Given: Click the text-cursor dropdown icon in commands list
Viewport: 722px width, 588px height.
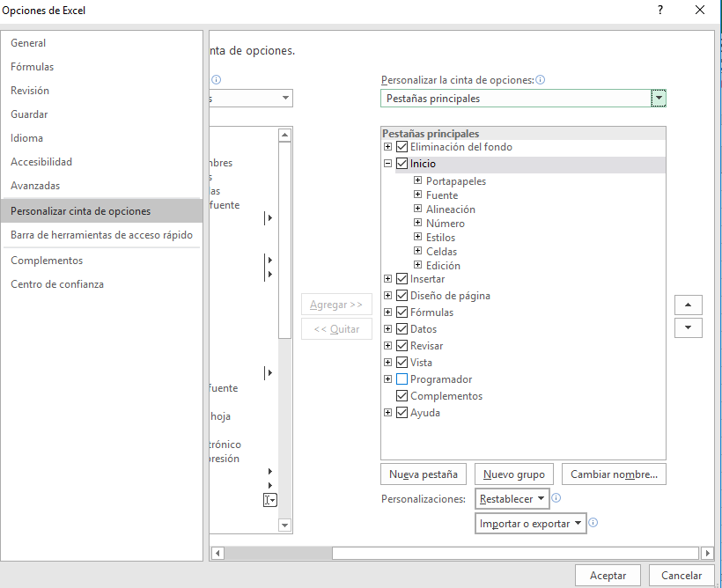Looking at the screenshot, I should (x=269, y=500).
